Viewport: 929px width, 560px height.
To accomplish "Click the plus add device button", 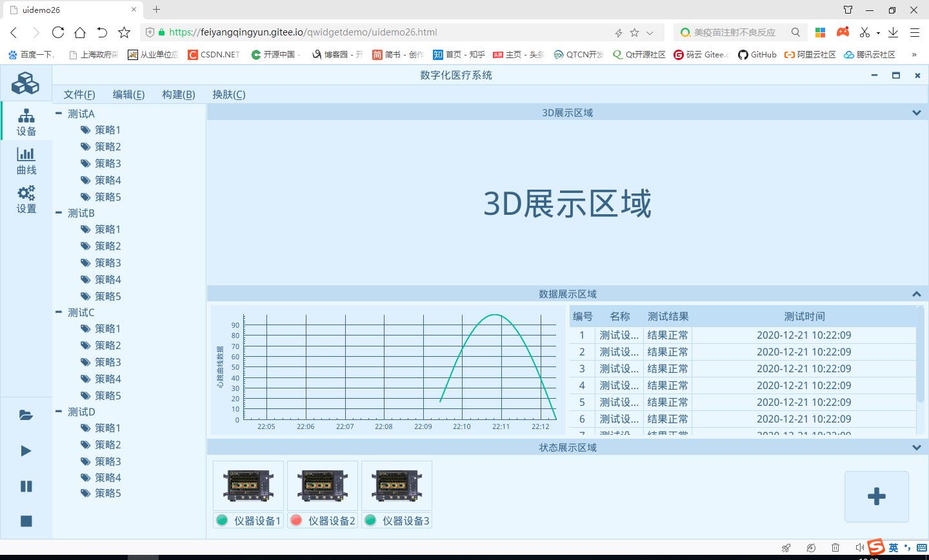I will coord(876,496).
